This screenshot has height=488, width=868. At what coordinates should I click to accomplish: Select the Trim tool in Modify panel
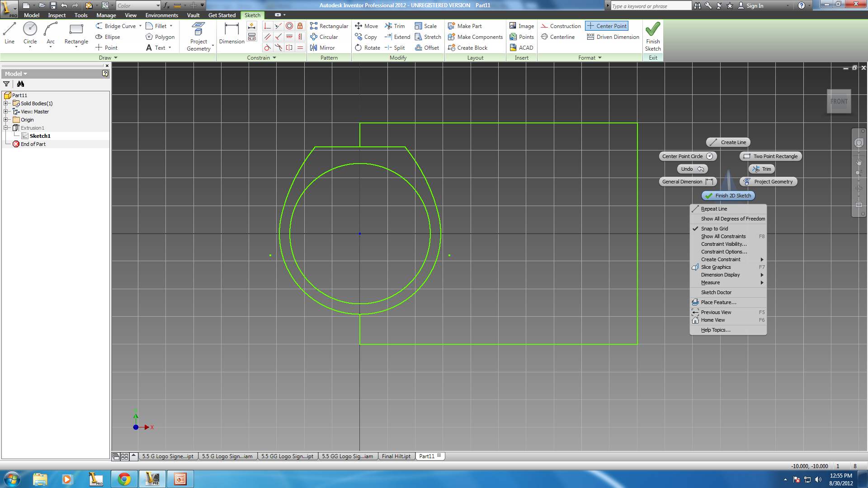[395, 26]
